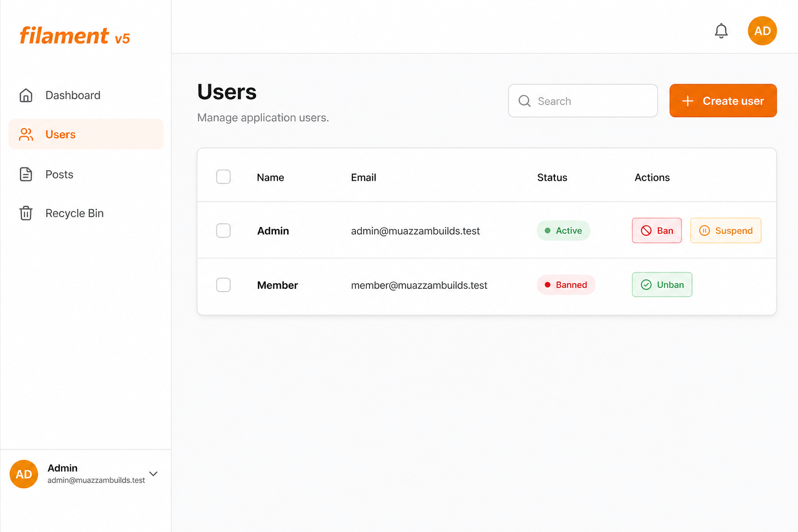This screenshot has width=798, height=532.
Task: Click the Users page heading
Action: point(227,92)
